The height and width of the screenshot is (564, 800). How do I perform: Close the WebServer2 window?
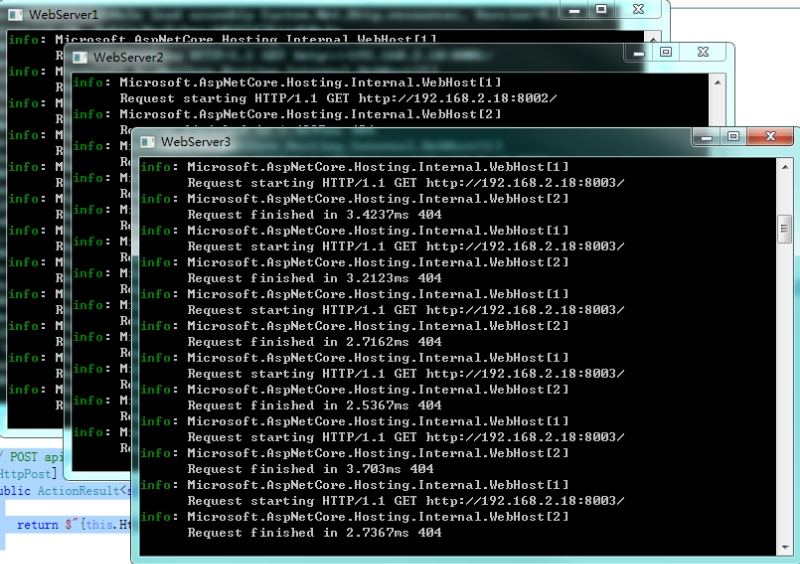[703, 53]
